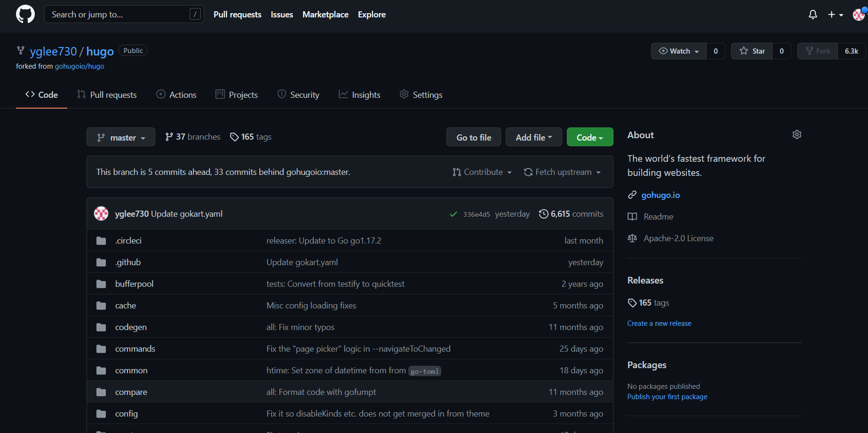Click the cache folder icon
The image size is (868, 433).
(x=101, y=306)
